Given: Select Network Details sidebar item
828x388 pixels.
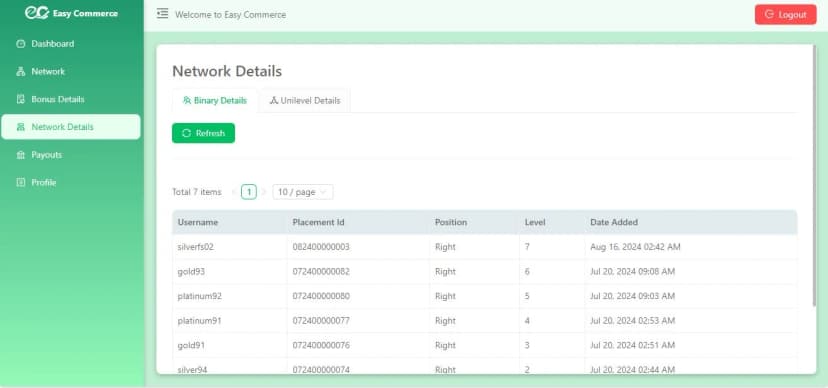Looking at the screenshot, I should pyautogui.click(x=71, y=127).
